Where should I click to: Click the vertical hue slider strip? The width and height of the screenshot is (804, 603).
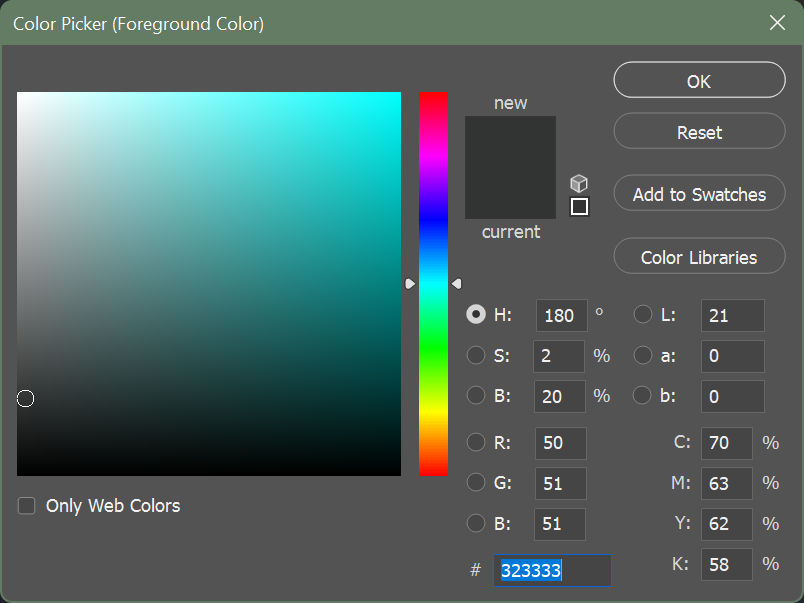433,283
